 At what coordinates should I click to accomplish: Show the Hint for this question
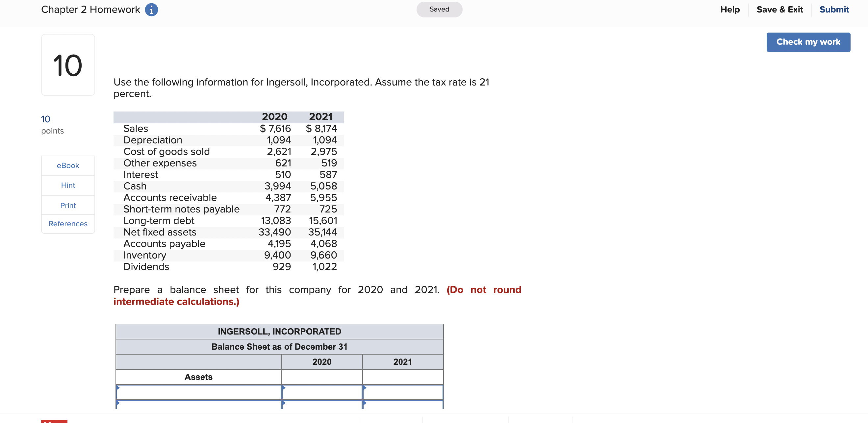[x=68, y=185]
